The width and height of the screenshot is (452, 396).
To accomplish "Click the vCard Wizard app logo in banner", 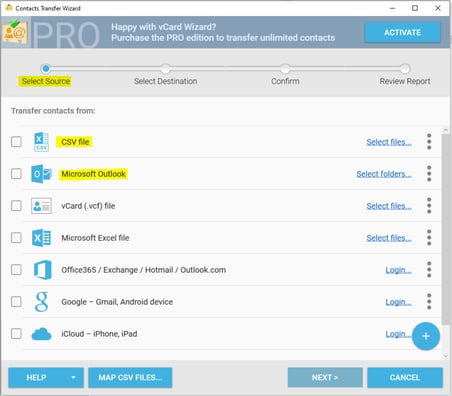I will pyautogui.click(x=15, y=32).
